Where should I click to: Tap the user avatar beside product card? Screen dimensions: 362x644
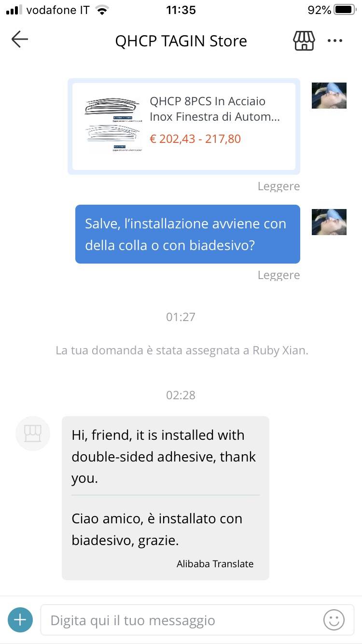(329, 95)
